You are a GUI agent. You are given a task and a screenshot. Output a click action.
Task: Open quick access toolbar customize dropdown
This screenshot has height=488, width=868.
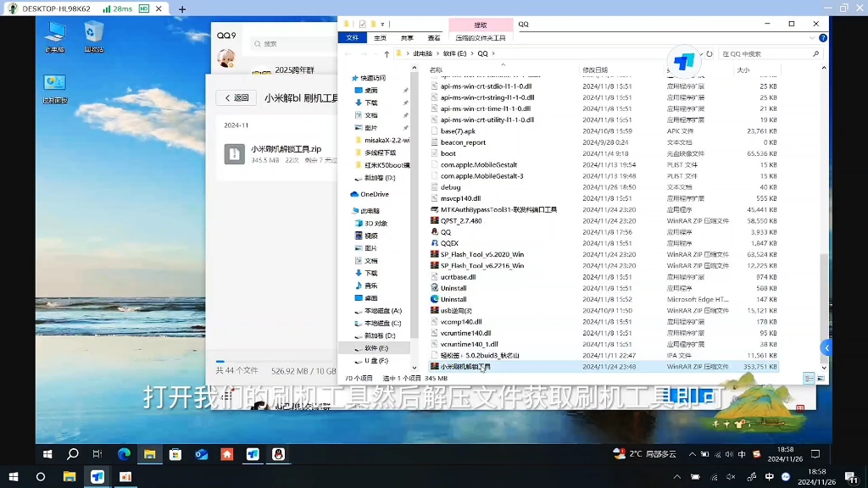click(x=382, y=25)
